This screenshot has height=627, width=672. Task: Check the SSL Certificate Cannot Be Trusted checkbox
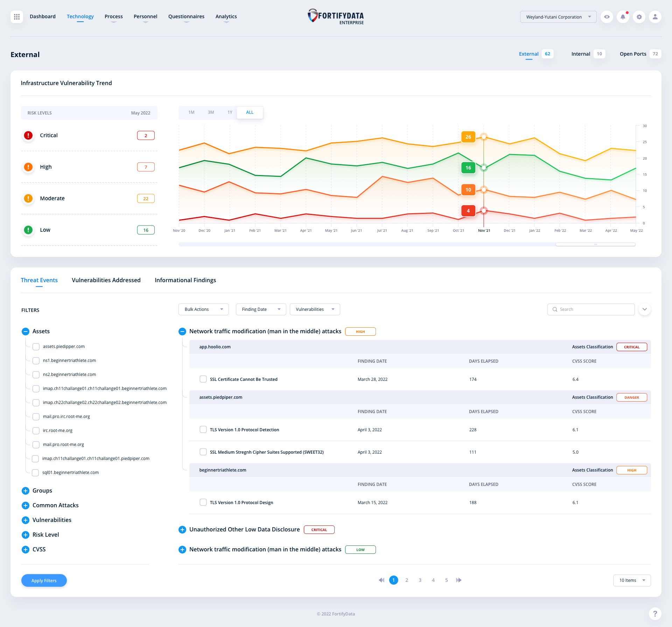(x=203, y=379)
